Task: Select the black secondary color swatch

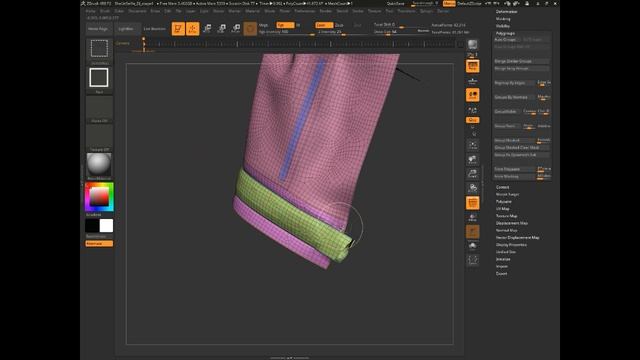Action: click(x=92, y=226)
